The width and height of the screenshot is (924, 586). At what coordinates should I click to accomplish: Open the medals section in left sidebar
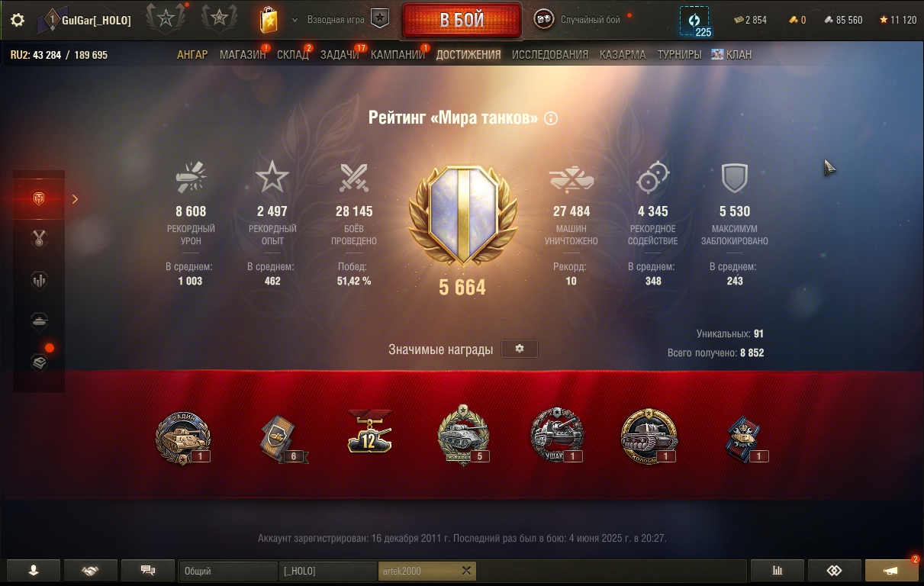tap(39, 240)
